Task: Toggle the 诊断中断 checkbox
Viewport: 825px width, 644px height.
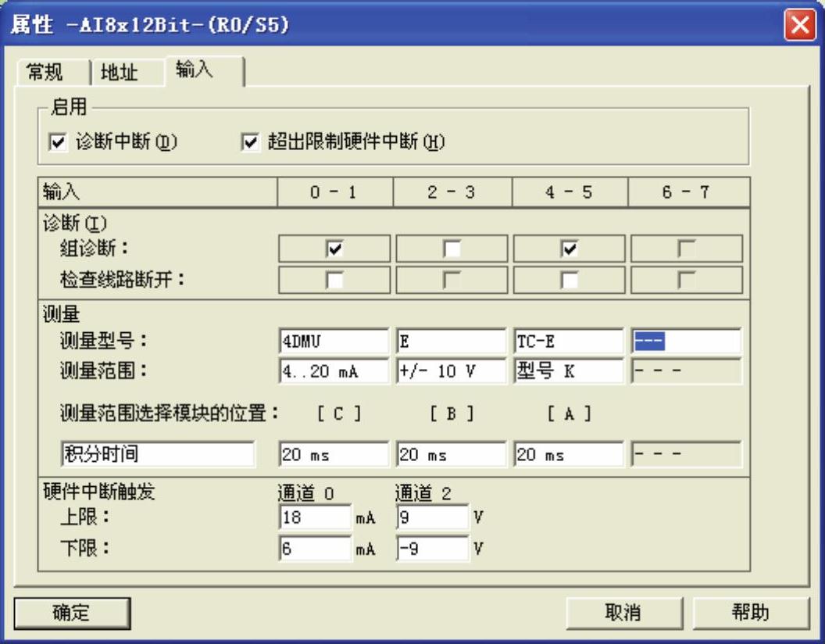Action: [58, 142]
